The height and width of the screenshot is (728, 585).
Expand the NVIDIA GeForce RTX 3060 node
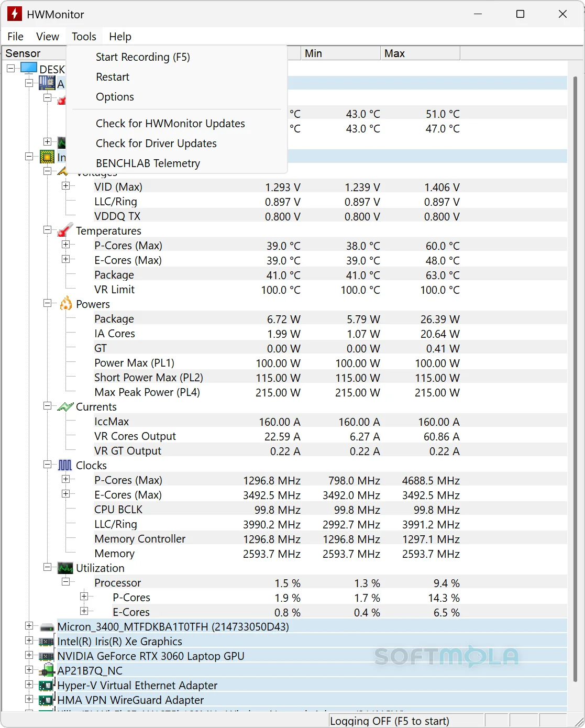tap(29, 655)
